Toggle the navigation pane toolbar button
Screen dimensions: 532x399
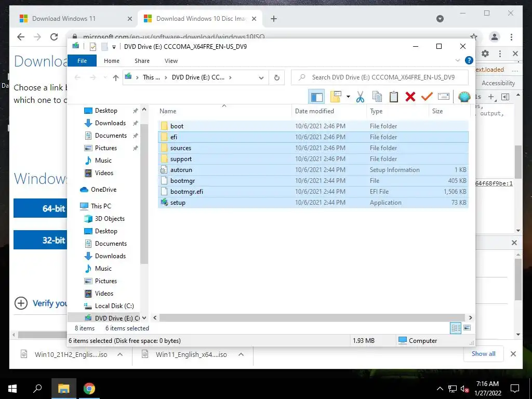click(x=316, y=97)
